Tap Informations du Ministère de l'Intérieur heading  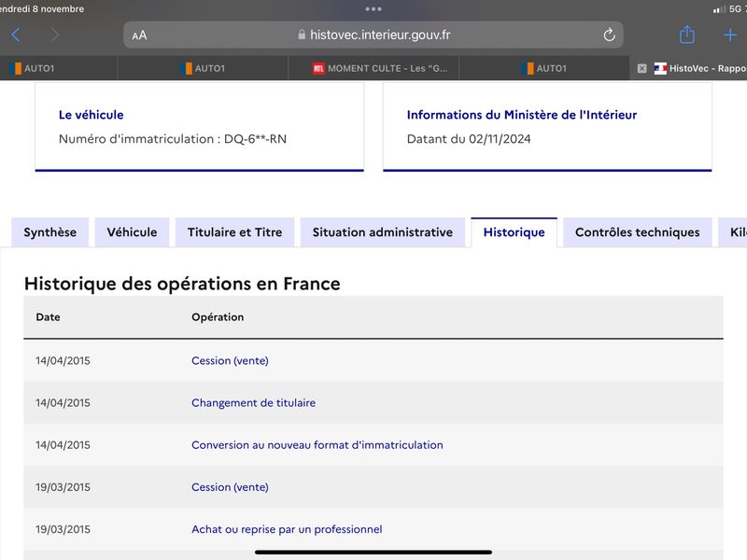tap(522, 115)
